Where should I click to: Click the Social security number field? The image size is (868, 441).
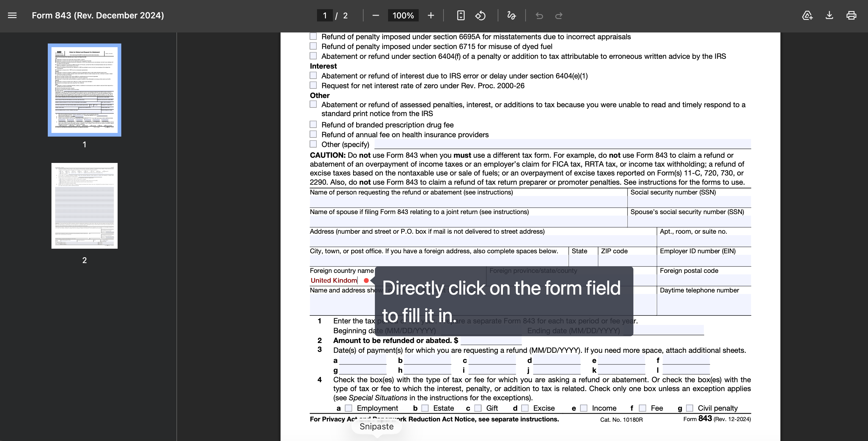tap(689, 202)
